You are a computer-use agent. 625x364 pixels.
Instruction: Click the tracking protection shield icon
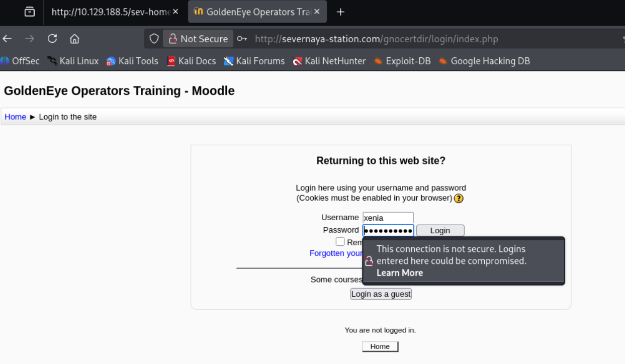point(154,39)
